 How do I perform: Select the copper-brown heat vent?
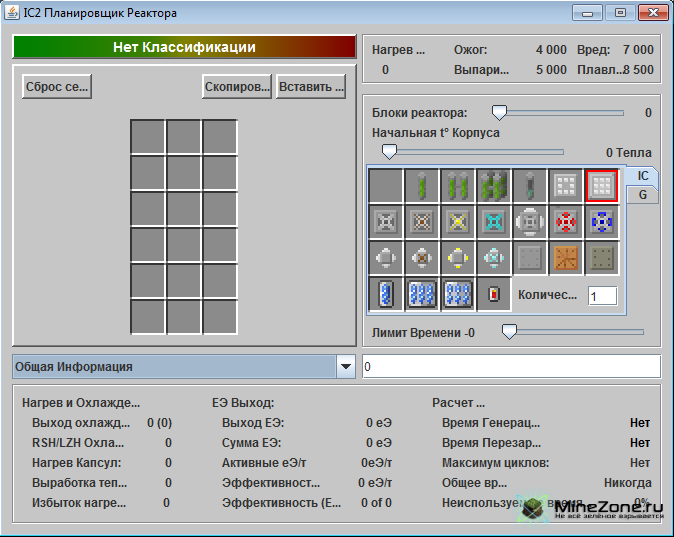coord(422,222)
